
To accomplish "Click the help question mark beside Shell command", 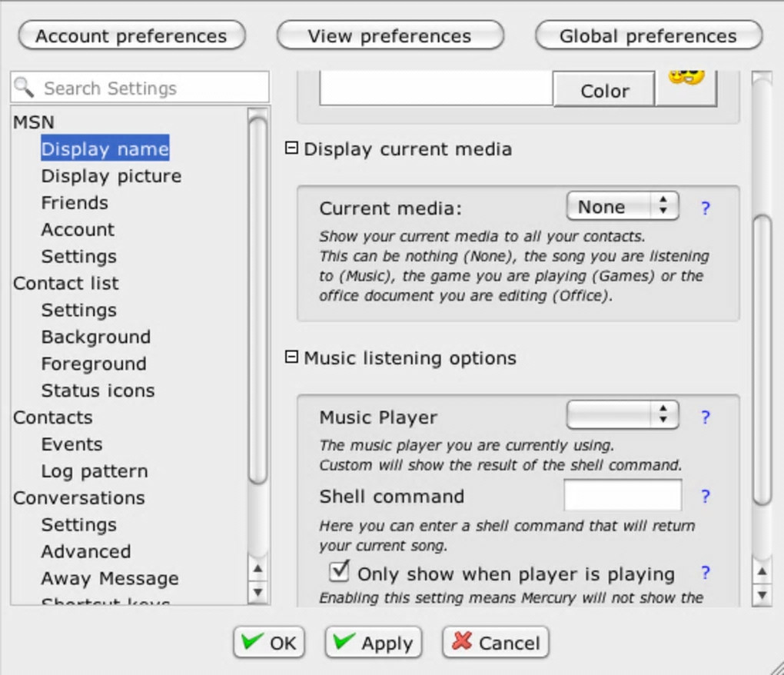I will click(705, 497).
